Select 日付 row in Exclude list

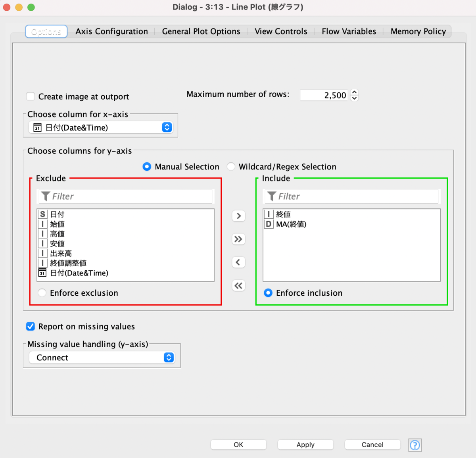(125, 214)
